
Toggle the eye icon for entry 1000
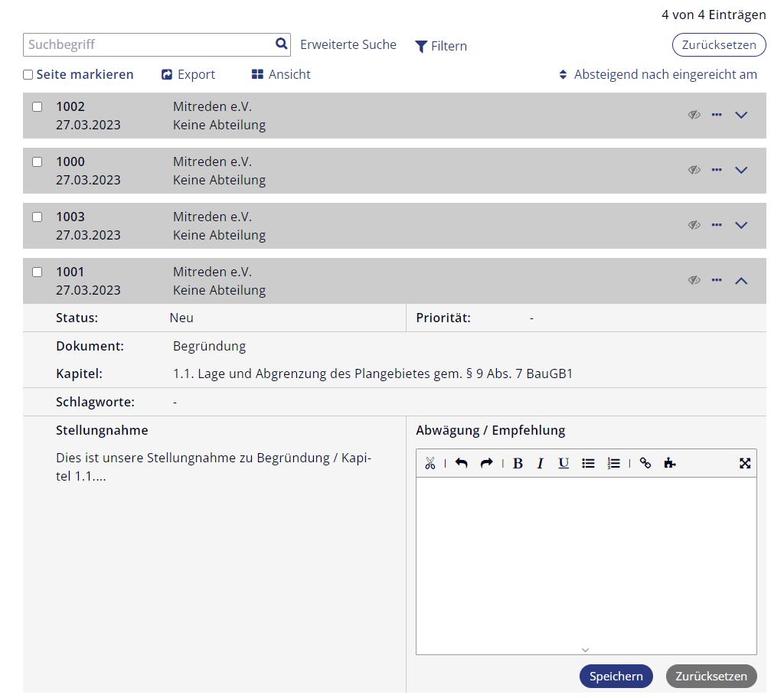[694, 170]
